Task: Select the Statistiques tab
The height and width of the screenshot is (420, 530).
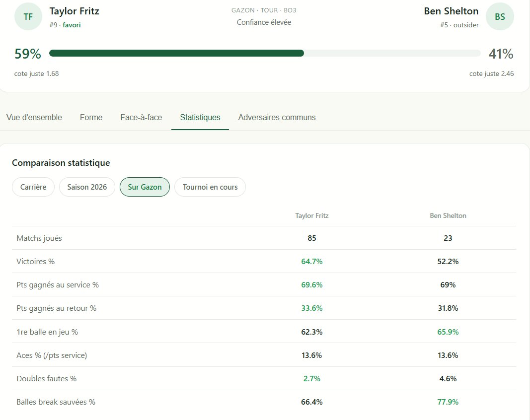Action: click(x=200, y=117)
